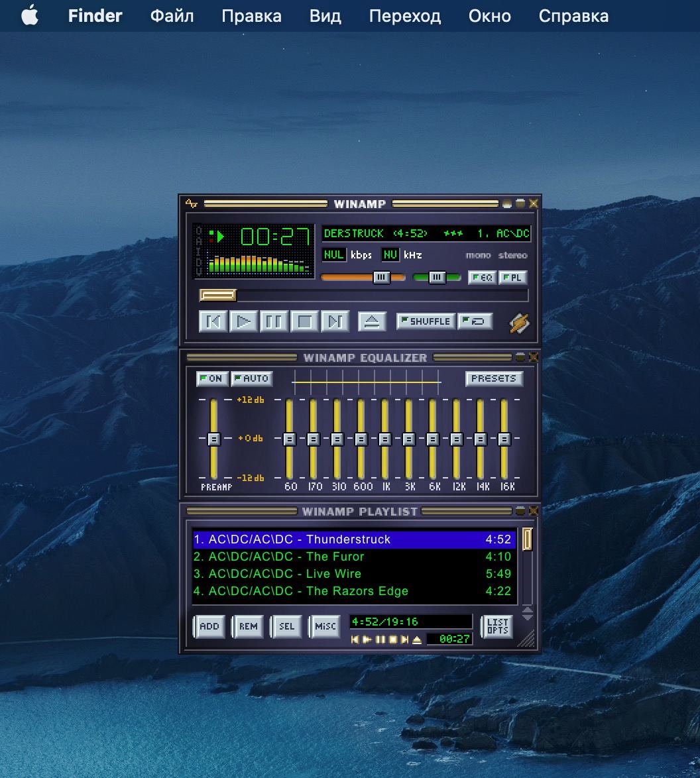Click the 16K equalizer band slider handle
This screenshot has height=778, width=700.
click(504, 439)
